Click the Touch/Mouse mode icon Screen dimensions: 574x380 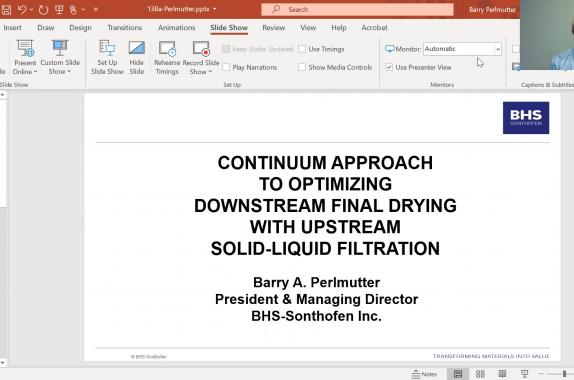click(73, 10)
